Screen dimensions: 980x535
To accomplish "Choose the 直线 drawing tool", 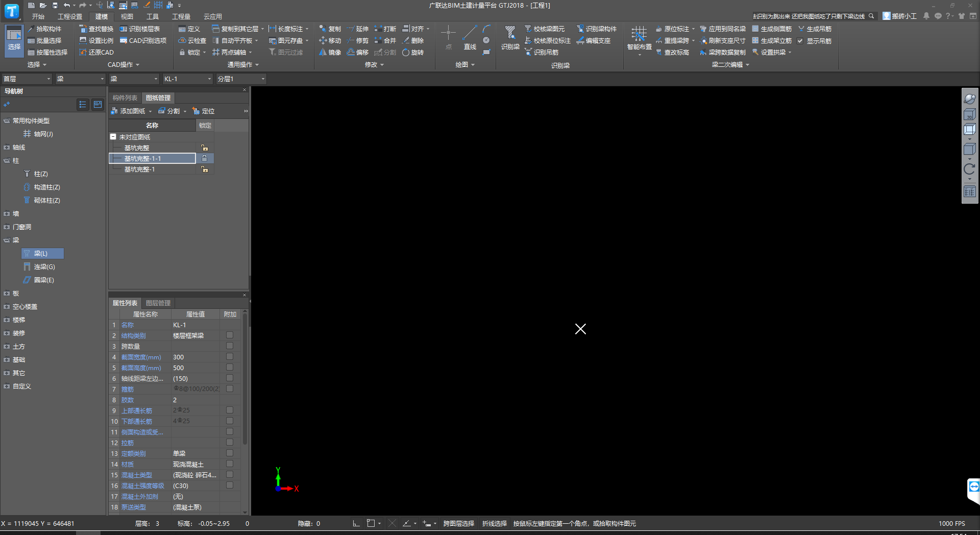I will [470, 38].
